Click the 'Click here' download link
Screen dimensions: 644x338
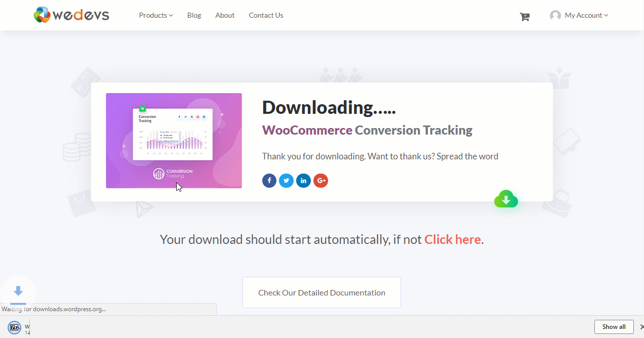(x=453, y=239)
